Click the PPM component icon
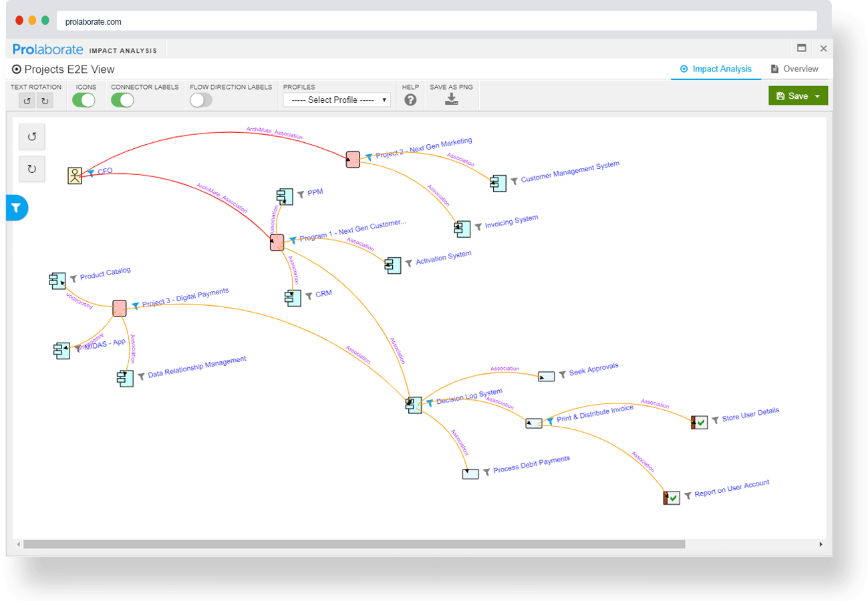The height and width of the screenshot is (601, 868). coord(285,196)
